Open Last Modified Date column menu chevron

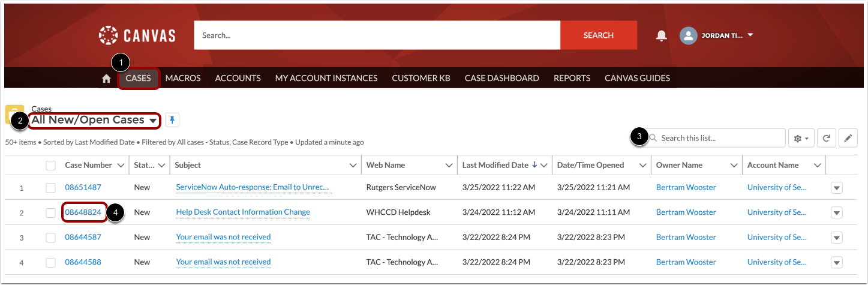point(545,166)
